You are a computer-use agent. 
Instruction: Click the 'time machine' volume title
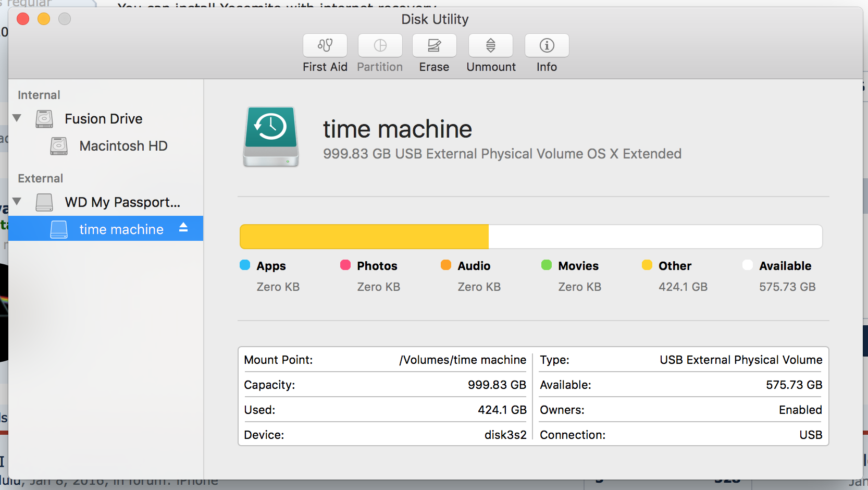click(398, 129)
